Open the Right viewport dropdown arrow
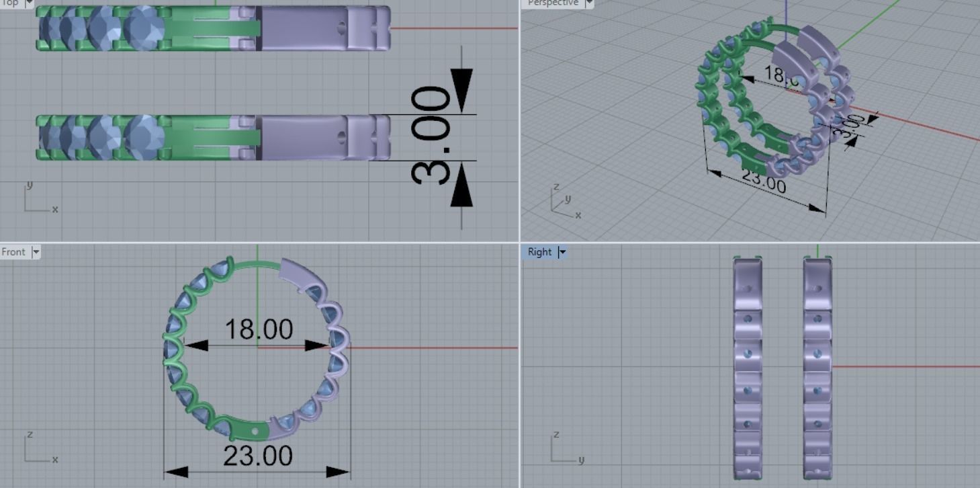The width and height of the screenshot is (980, 488). (562, 252)
